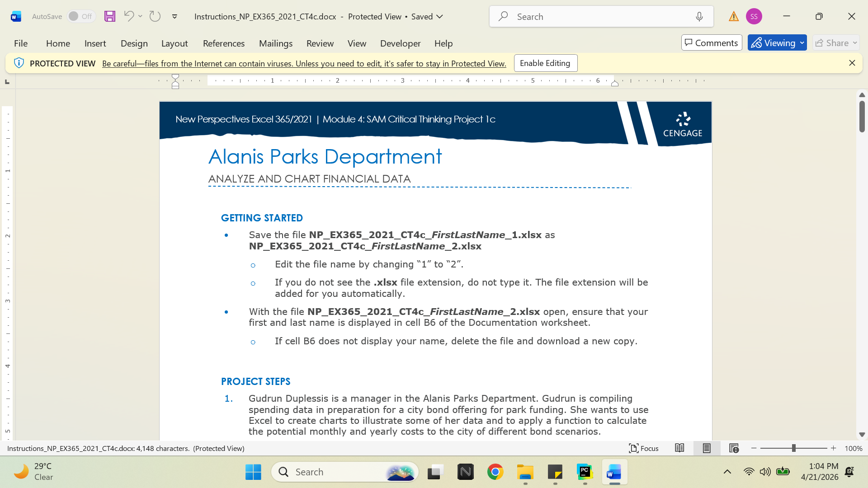Switch to Read Mode view icon
The image size is (868, 488).
click(679, 448)
